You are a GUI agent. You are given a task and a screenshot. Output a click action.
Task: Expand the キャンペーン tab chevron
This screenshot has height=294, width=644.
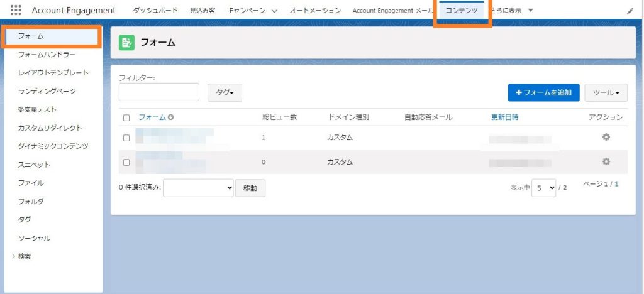275,11
